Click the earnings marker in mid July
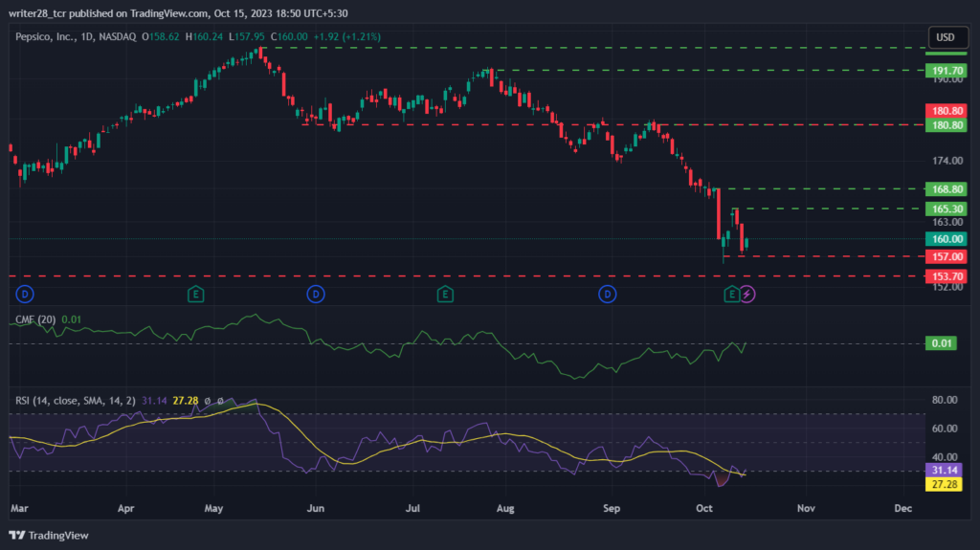 click(x=445, y=294)
